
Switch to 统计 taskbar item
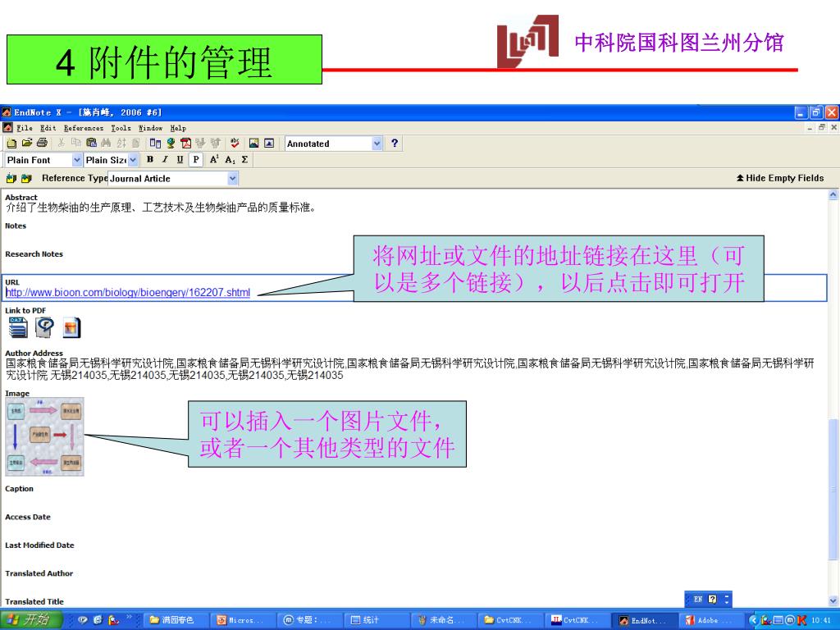[x=376, y=620]
